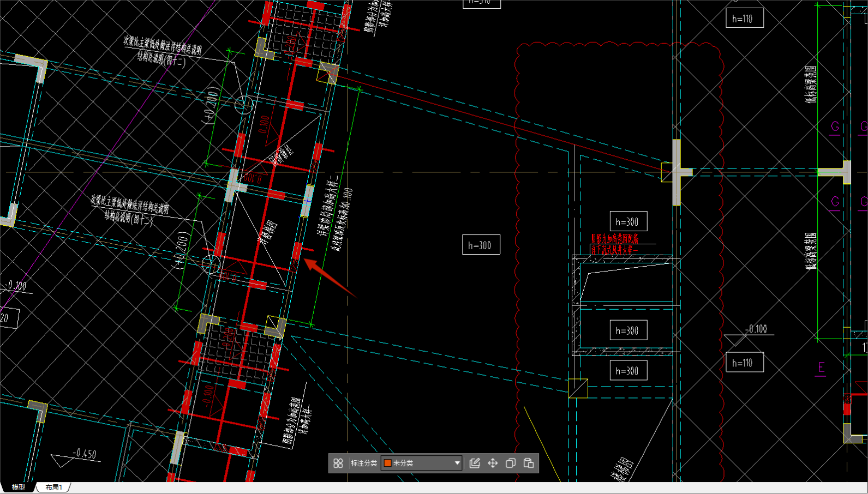The height and width of the screenshot is (494, 868).
Task: Select the magenta E axis label
Action: tap(822, 368)
